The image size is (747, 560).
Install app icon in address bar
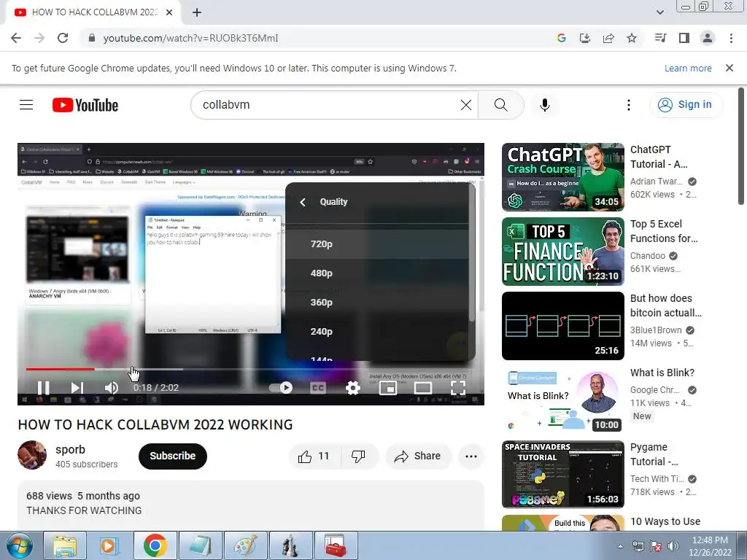pyautogui.click(x=584, y=38)
